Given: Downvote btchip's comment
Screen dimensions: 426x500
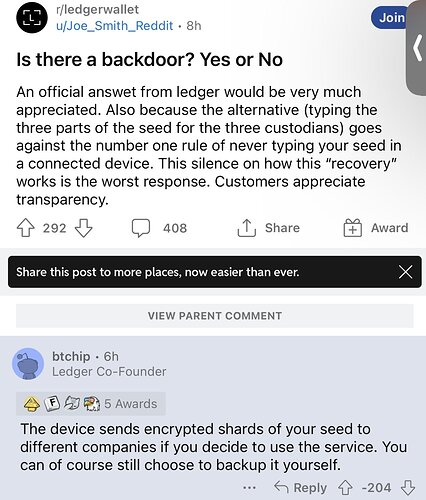Looking at the screenshot, I should point(408,488).
